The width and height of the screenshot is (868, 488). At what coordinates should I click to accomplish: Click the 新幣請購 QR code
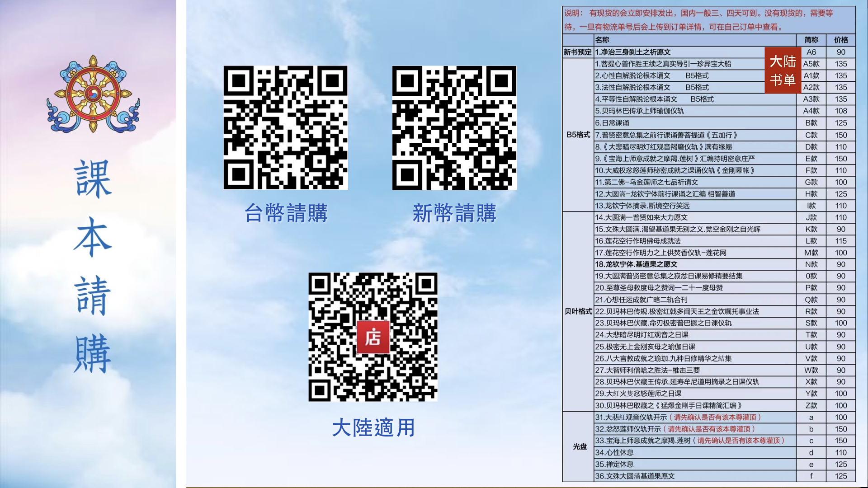[454, 128]
